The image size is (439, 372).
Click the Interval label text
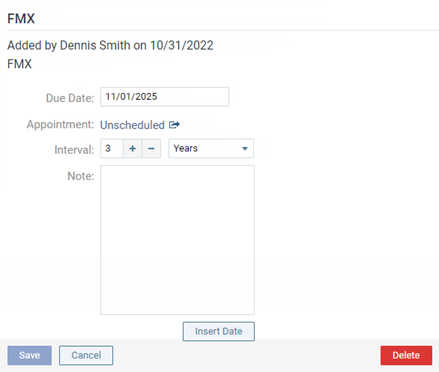pos(74,150)
